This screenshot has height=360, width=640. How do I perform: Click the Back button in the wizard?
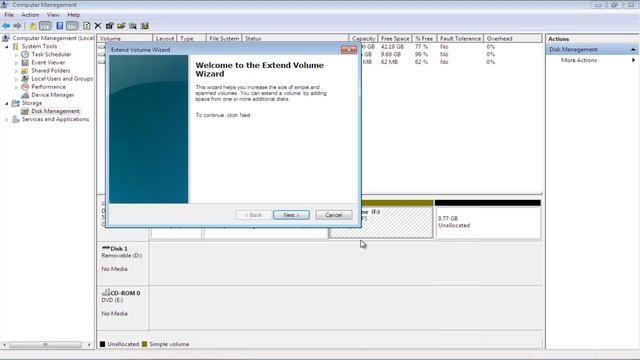click(x=253, y=215)
